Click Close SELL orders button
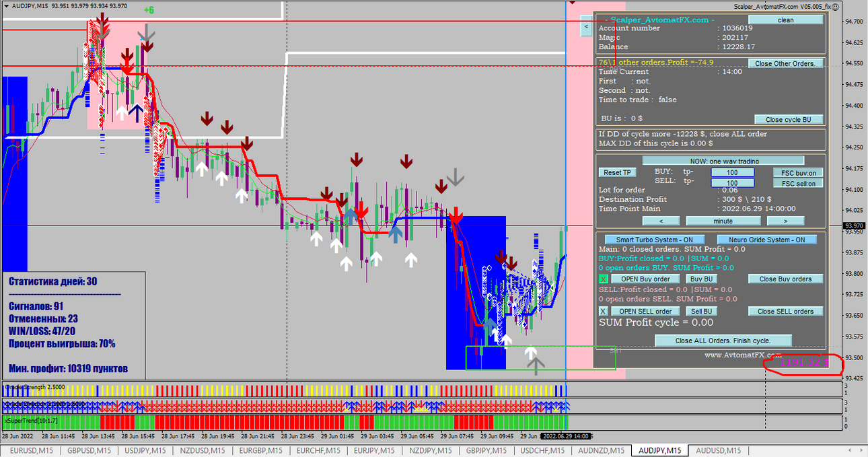The image size is (868, 457). tap(785, 311)
